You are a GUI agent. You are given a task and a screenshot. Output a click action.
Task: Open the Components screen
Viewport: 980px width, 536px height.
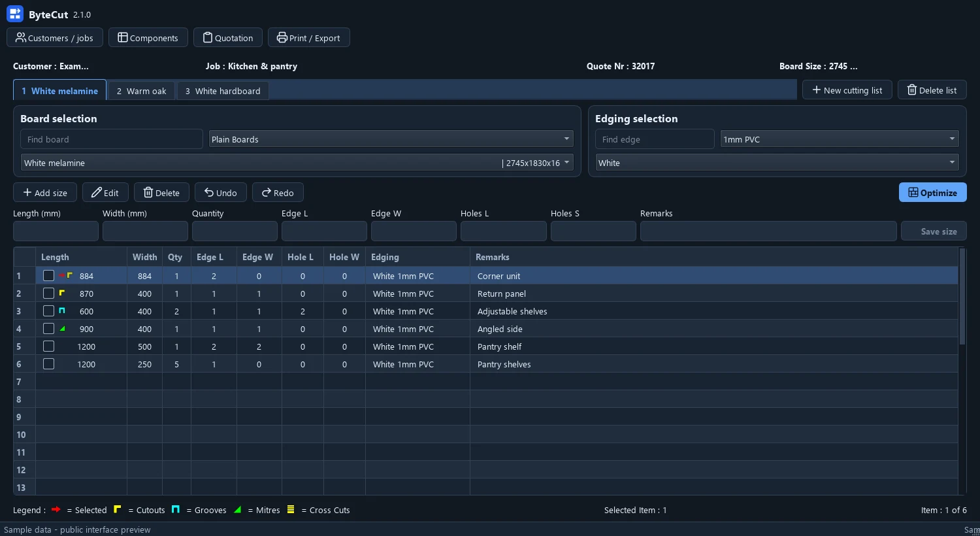148,37
